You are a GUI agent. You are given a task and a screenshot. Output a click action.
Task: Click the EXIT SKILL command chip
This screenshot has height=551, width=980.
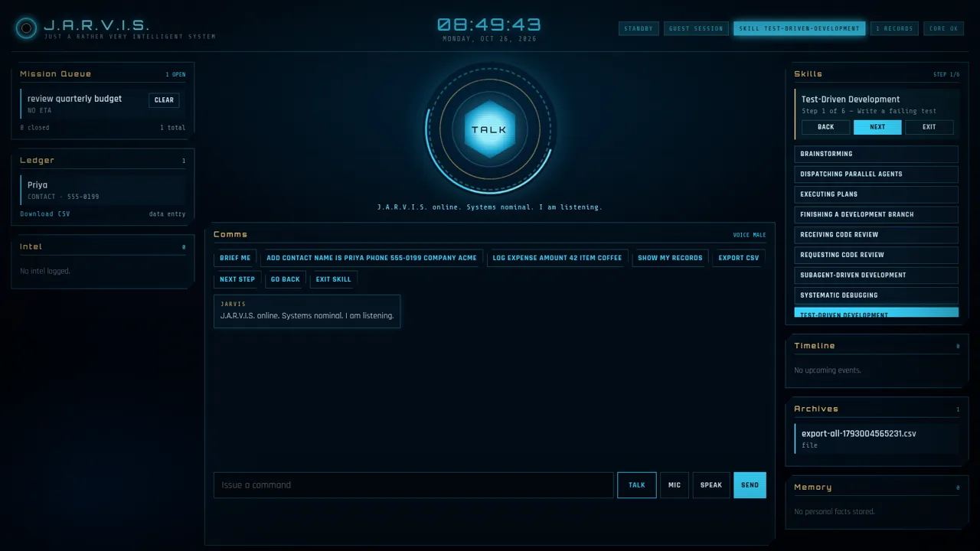coord(334,279)
